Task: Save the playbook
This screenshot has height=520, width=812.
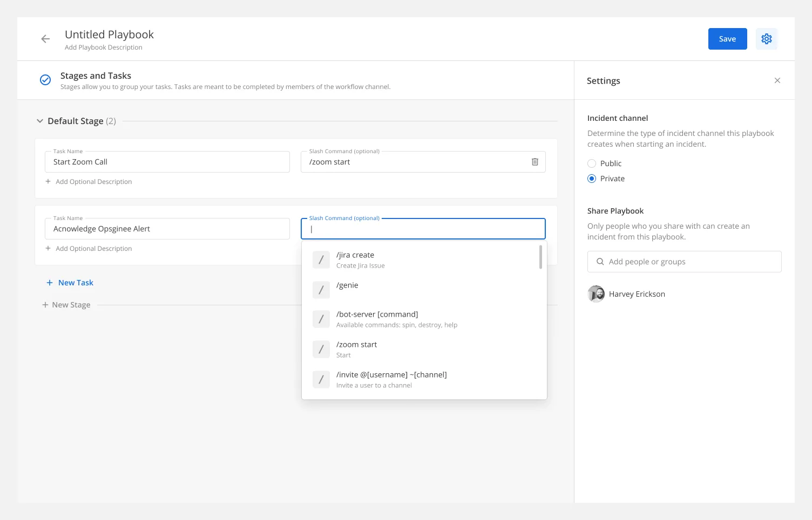Action: 727,39
